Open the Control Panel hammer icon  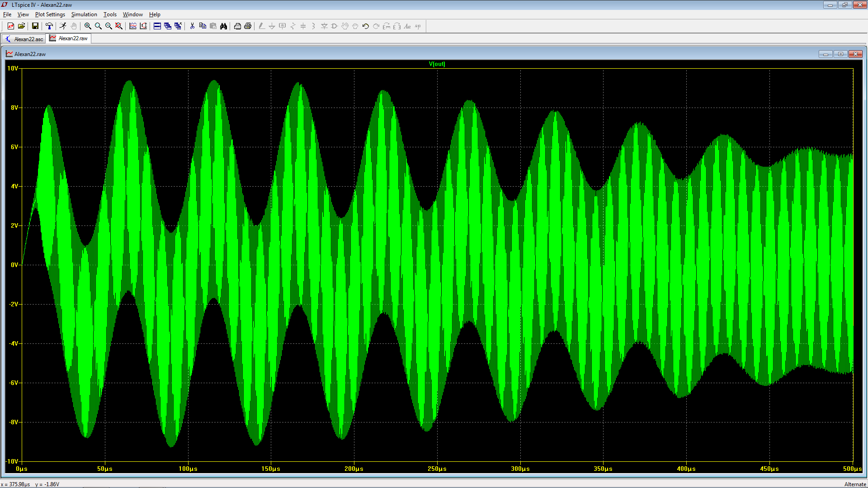[49, 26]
